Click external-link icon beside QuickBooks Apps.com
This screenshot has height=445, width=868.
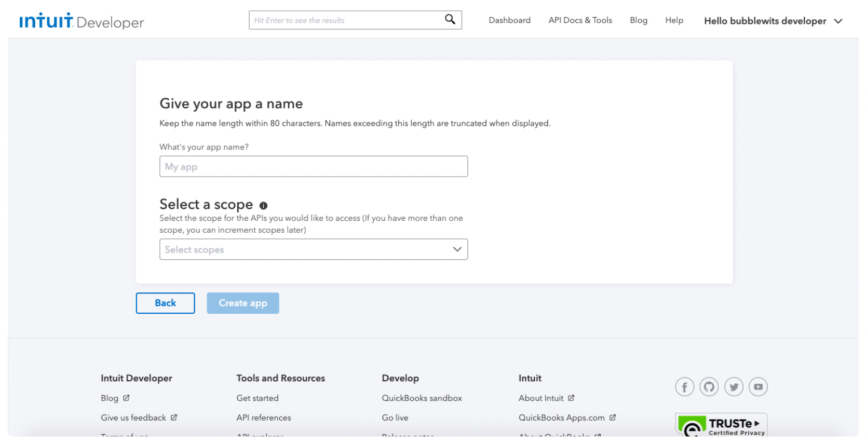tap(613, 418)
